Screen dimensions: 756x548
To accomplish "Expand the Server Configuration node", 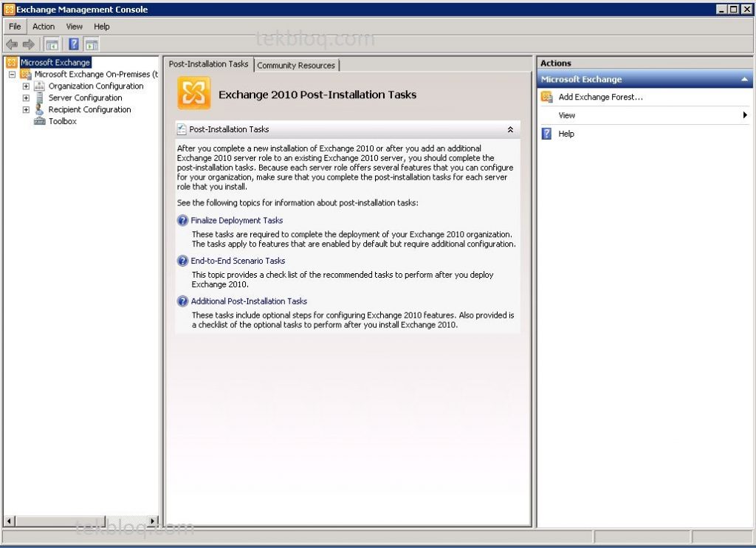I will [x=26, y=97].
